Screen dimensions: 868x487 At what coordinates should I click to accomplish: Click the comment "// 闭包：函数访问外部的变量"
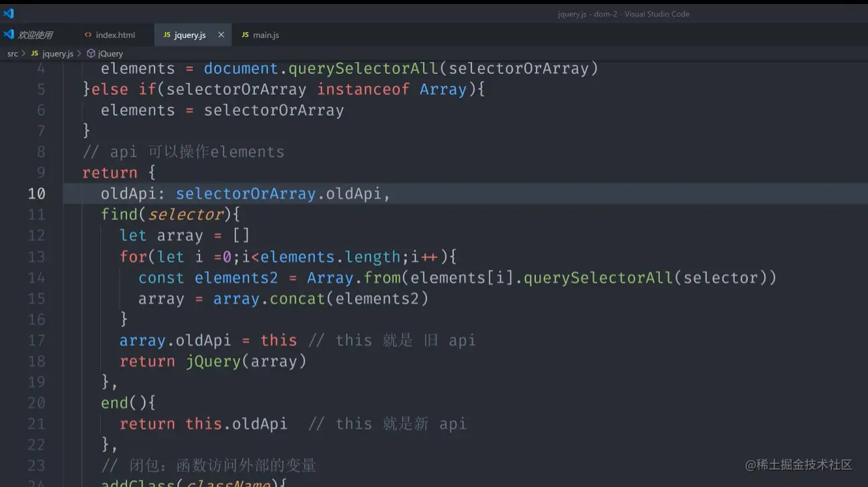tap(209, 465)
